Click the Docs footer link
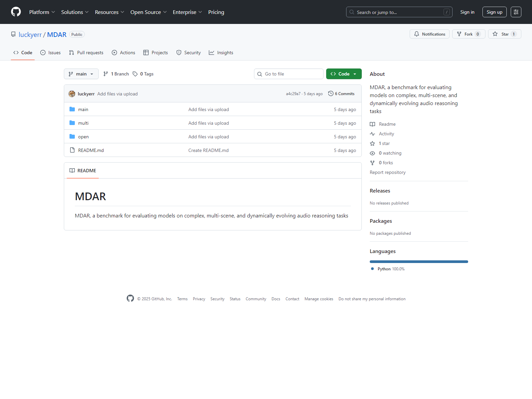Image resolution: width=532 pixels, height=399 pixels. tap(276, 299)
